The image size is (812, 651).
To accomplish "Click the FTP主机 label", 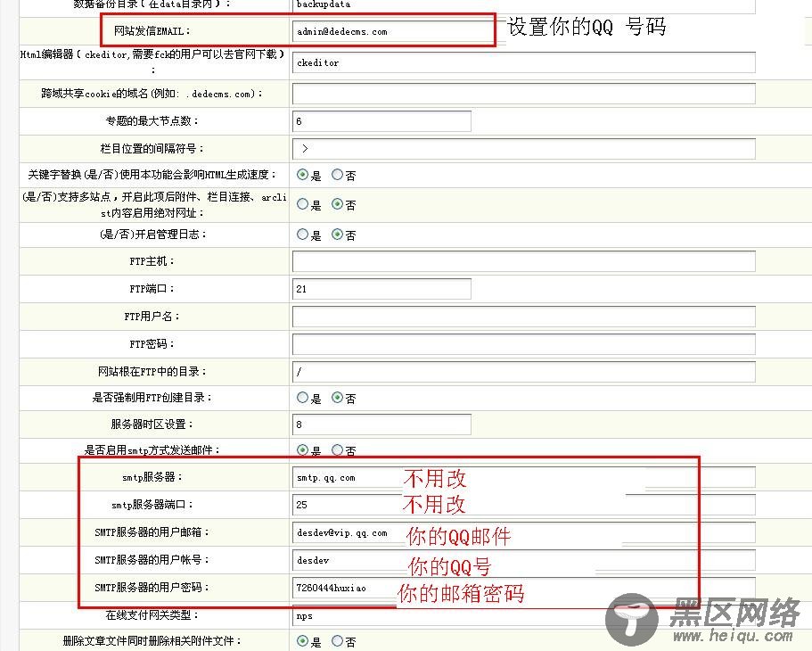I will coord(152,261).
